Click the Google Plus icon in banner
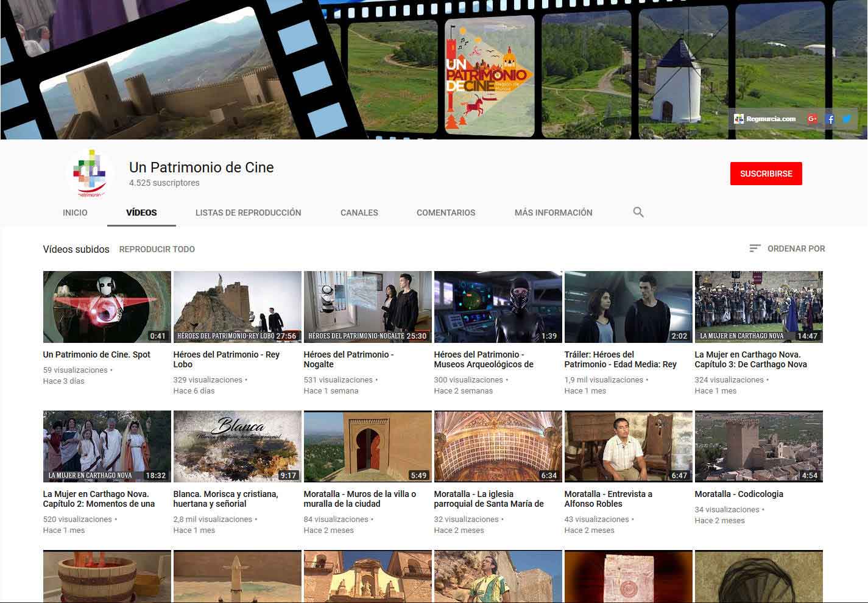 (812, 119)
